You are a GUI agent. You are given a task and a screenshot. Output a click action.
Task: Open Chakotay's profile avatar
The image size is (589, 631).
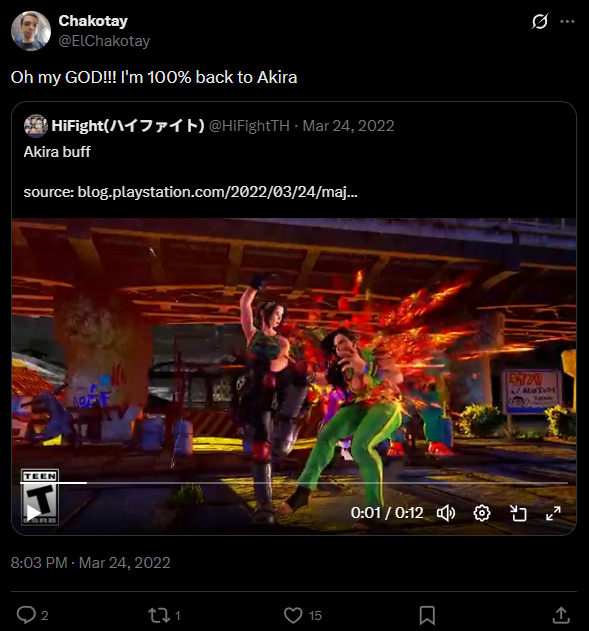click(x=31, y=31)
